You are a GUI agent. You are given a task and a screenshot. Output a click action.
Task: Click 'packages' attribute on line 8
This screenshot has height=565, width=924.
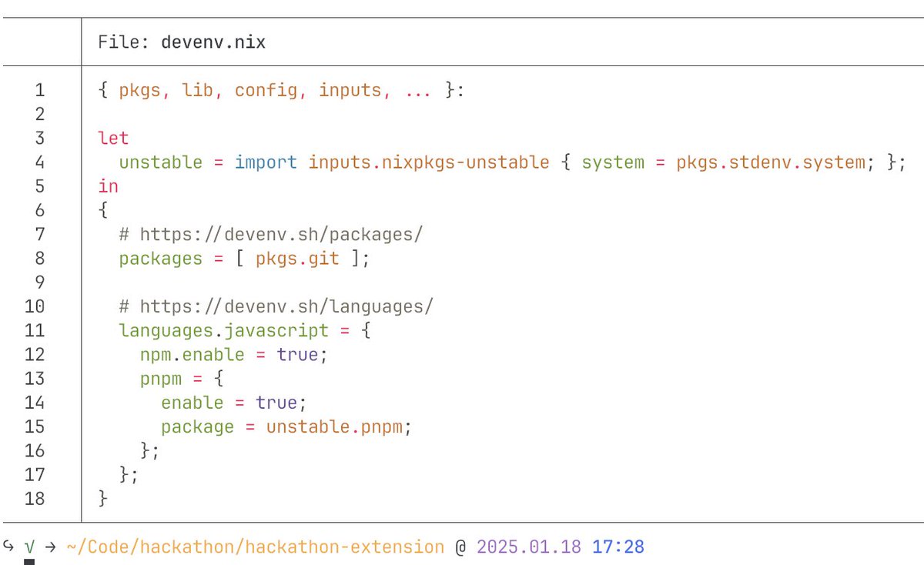(x=160, y=259)
